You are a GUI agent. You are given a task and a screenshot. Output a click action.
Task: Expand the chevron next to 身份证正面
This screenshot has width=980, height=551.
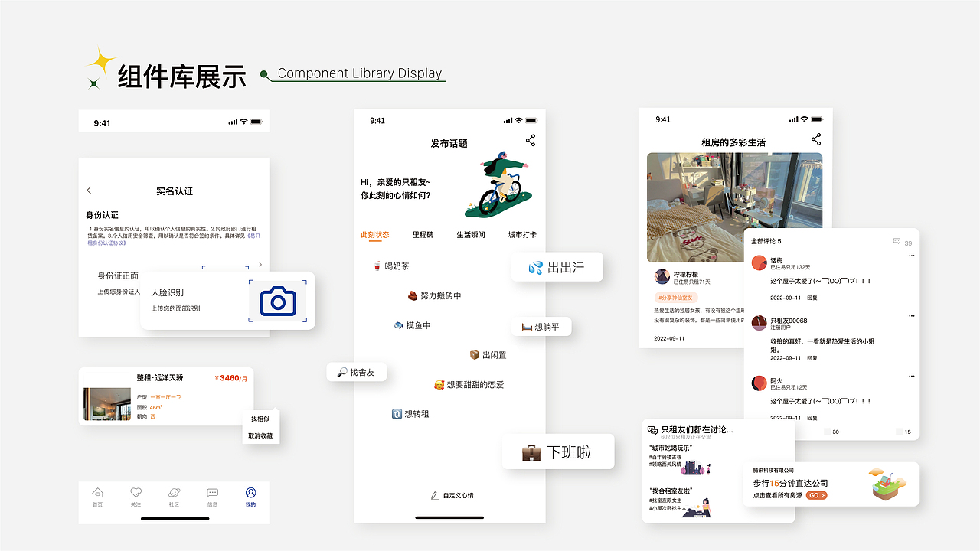260,265
